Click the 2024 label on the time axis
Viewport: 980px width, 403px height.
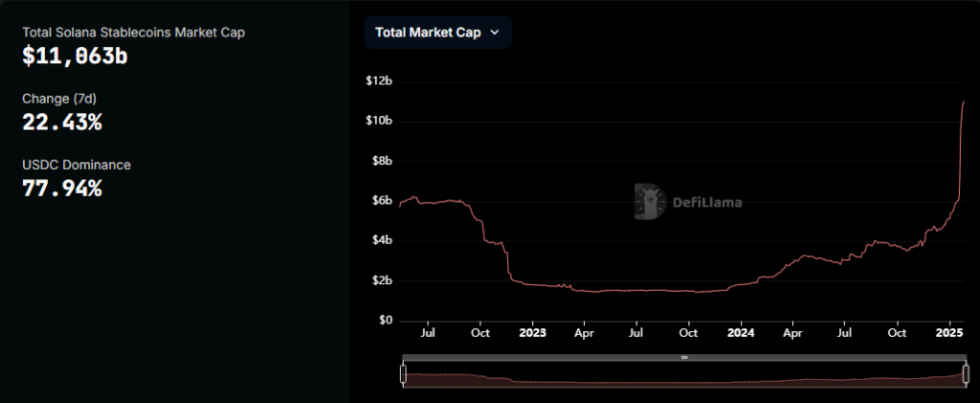741,333
